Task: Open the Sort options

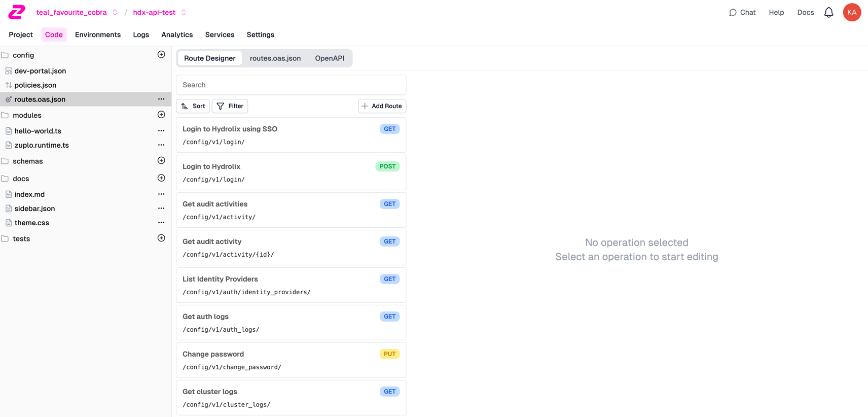Action: (x=193, y=106)
